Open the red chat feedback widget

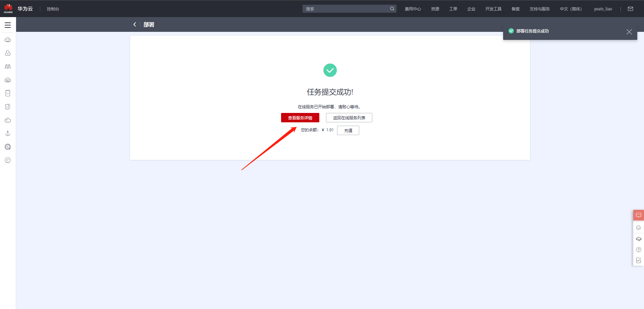(x=639, y=215)
